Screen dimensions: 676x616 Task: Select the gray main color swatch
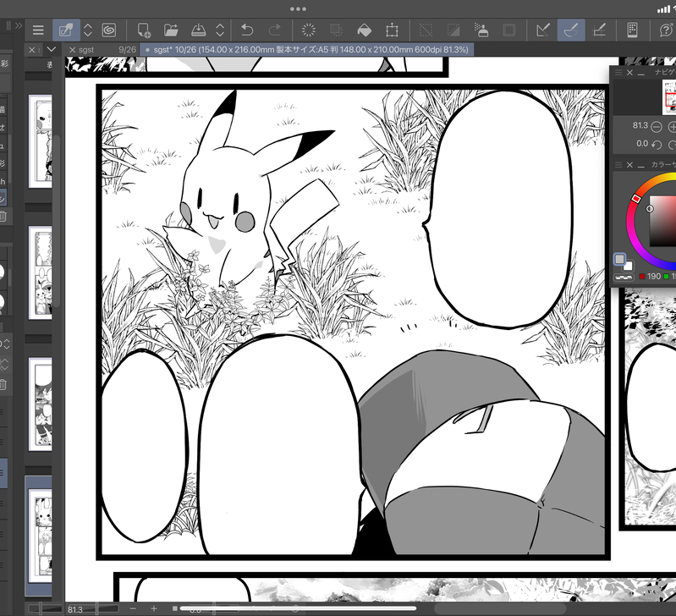(619, 259)
